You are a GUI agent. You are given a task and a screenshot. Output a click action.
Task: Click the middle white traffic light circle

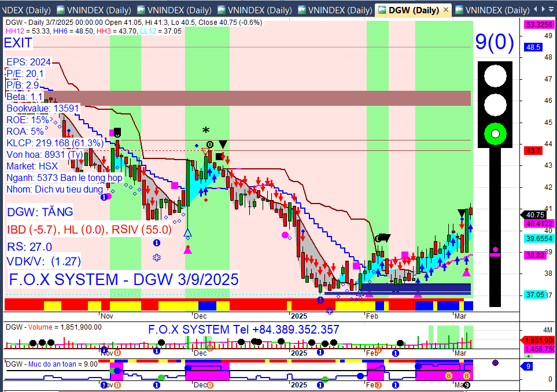[x=495, y=105]
